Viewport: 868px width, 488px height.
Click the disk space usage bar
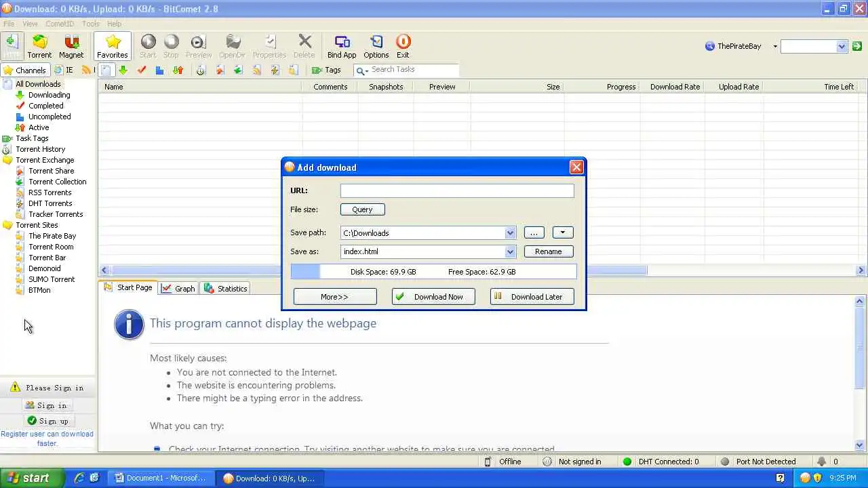coord(433,272)
